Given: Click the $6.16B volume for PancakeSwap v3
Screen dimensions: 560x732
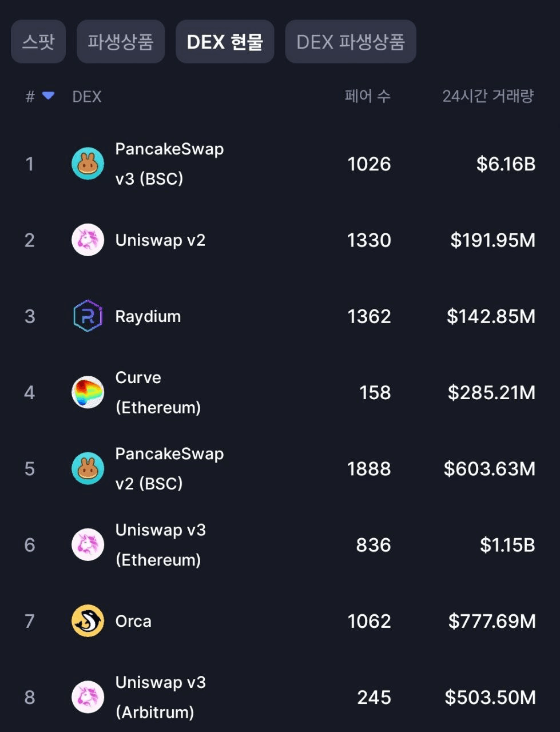Looking at the screenshot, I should (x=506, y=164).
